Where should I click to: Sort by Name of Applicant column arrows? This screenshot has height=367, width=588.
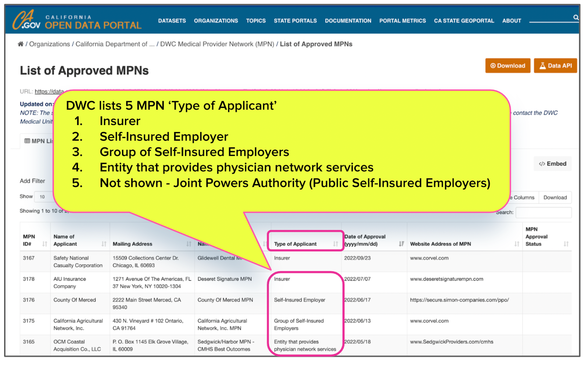(x=104, y=244)
